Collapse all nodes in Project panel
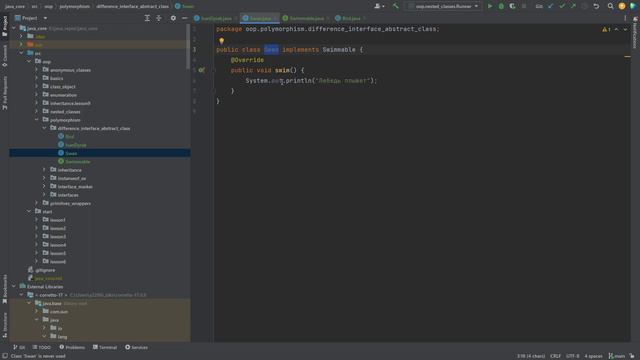Image resolution: width=640 pixels, height=360 pixels. click(159, 18)
